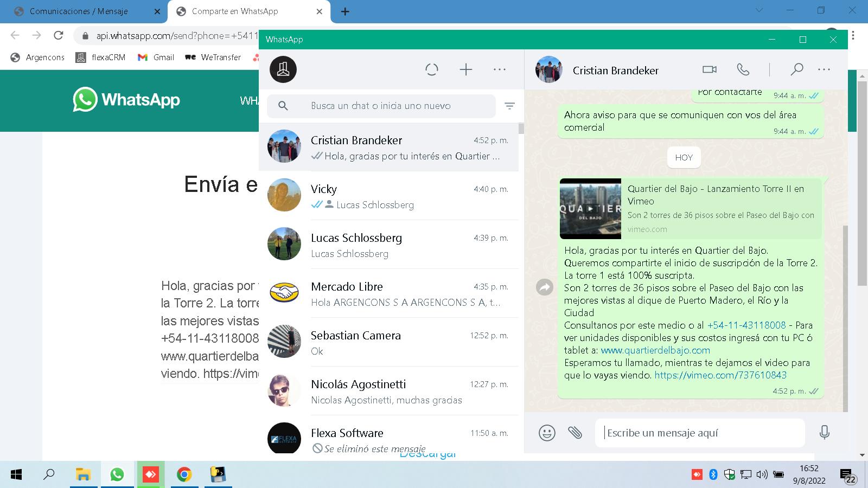
Task: Open the volume tray icon
Action: tap(762, 474)
